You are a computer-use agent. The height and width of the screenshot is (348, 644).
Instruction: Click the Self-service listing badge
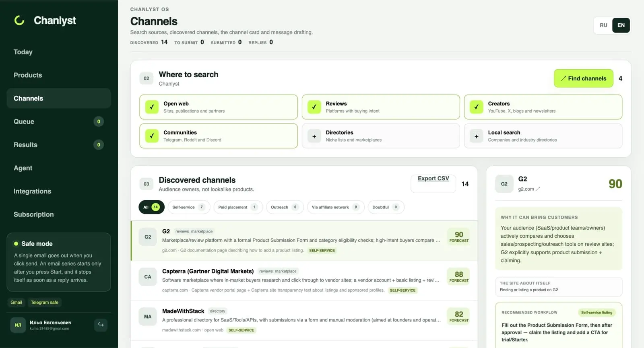(597, 313)
